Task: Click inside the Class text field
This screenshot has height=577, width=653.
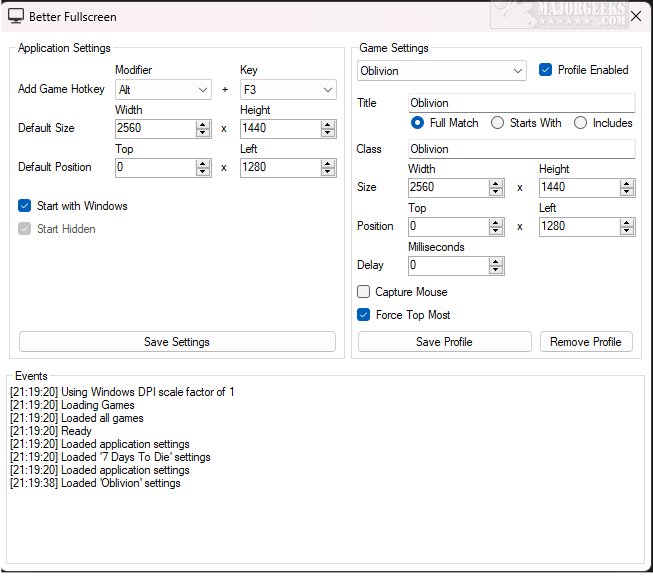Action: (x=521, y=149)
